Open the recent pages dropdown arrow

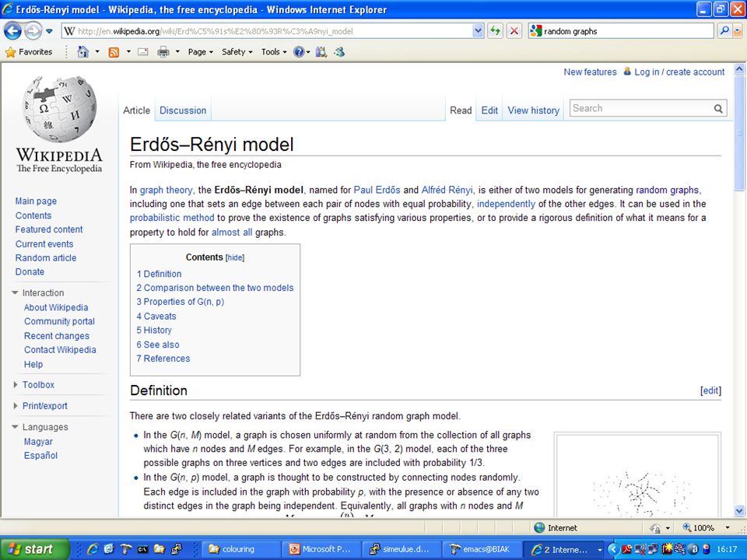(x=49, y=31)
